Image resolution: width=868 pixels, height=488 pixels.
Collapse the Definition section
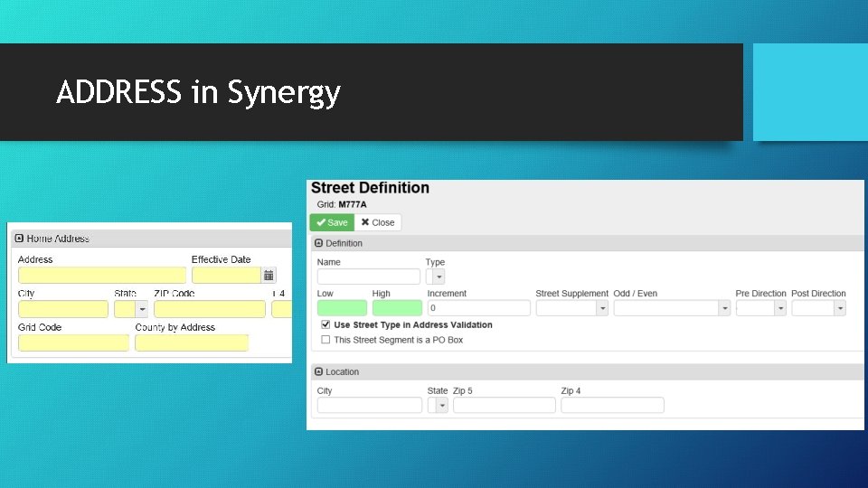(x=319, y=243)
